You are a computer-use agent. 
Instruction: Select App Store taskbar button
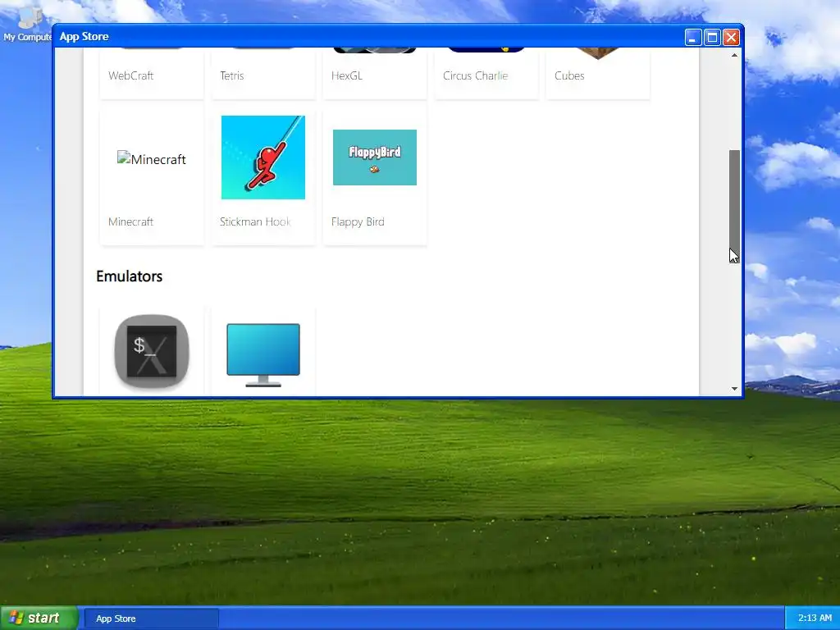pyautogui.click(x=152, y=619)
